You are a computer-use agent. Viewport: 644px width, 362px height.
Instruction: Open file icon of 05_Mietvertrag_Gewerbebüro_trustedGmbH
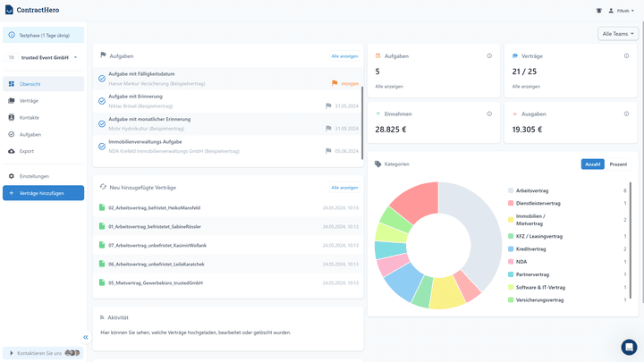102,282
